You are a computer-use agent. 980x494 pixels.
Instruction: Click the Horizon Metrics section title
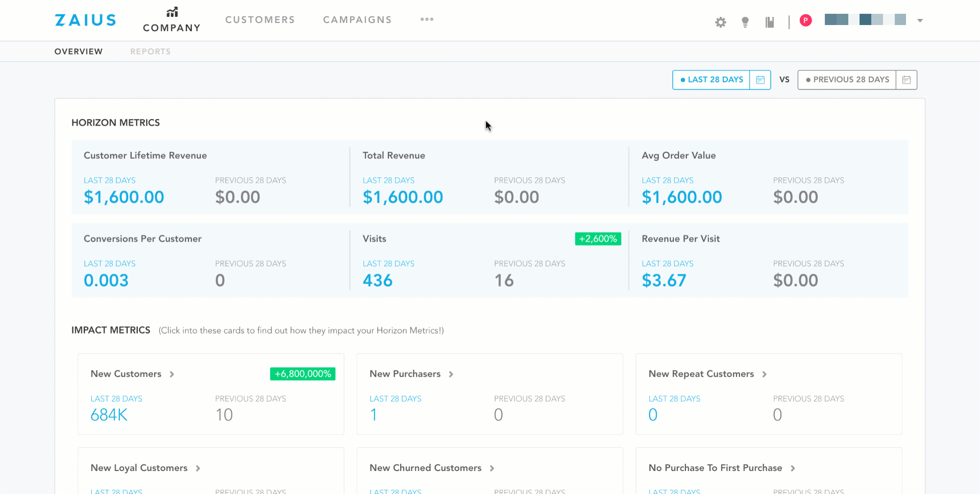[115, 123]
